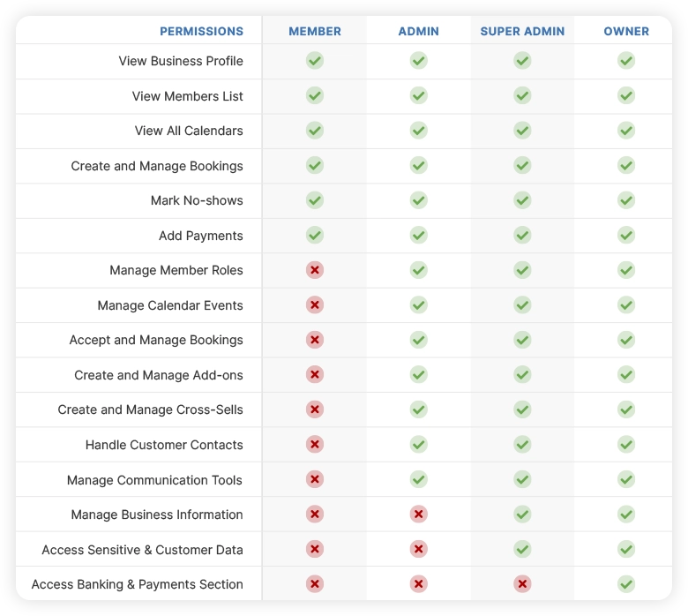Click the Create and Manage Cross-Sells label
The image size is (688, 616).
coord(151,409)
